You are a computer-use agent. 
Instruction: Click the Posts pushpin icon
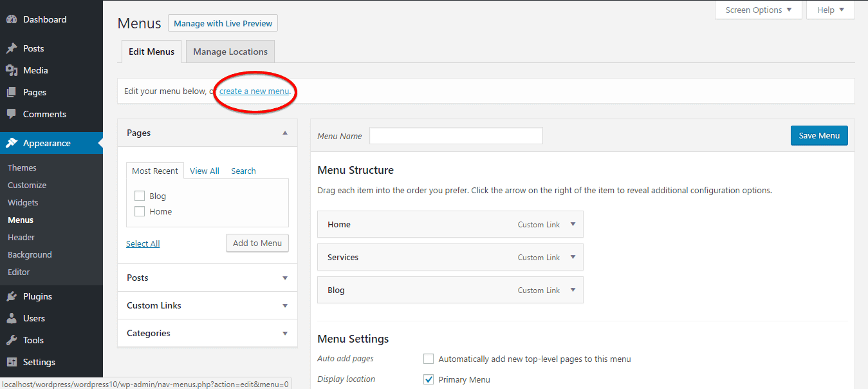(12, 49)
